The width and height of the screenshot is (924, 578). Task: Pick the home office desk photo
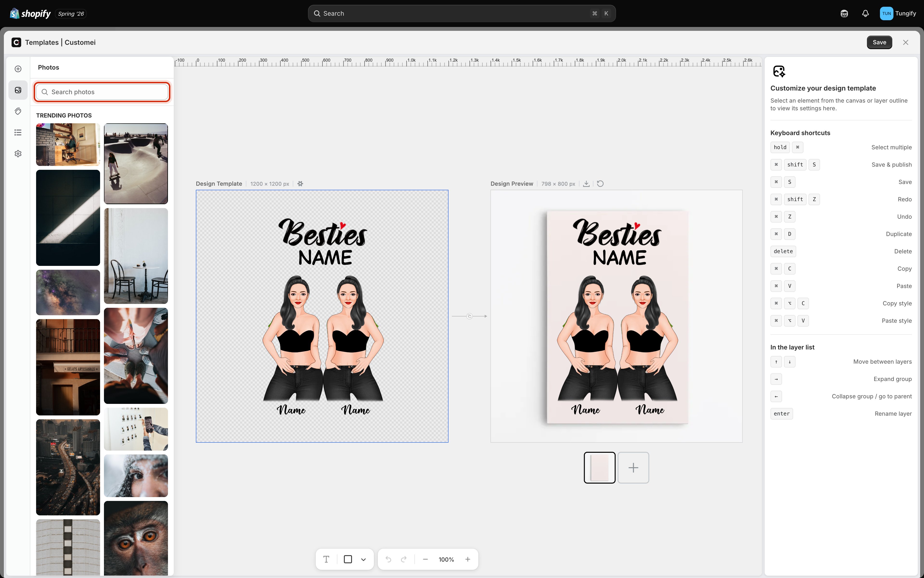coord(68,144)
